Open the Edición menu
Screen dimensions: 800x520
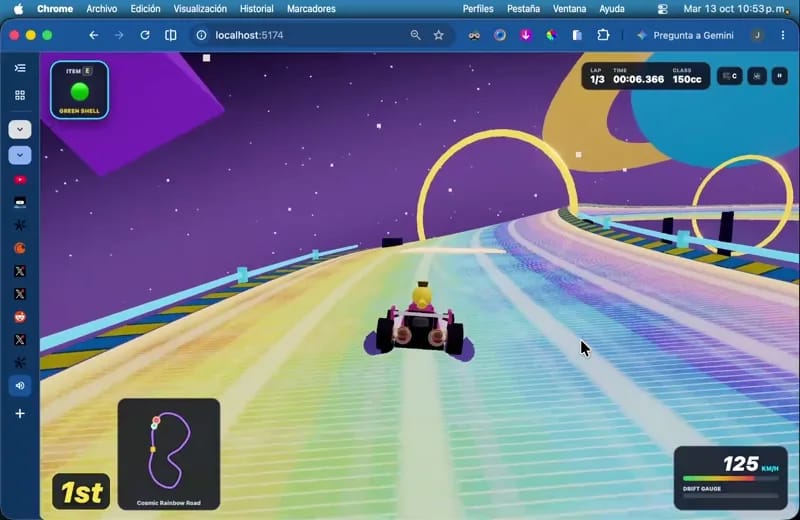pos(145,9)
